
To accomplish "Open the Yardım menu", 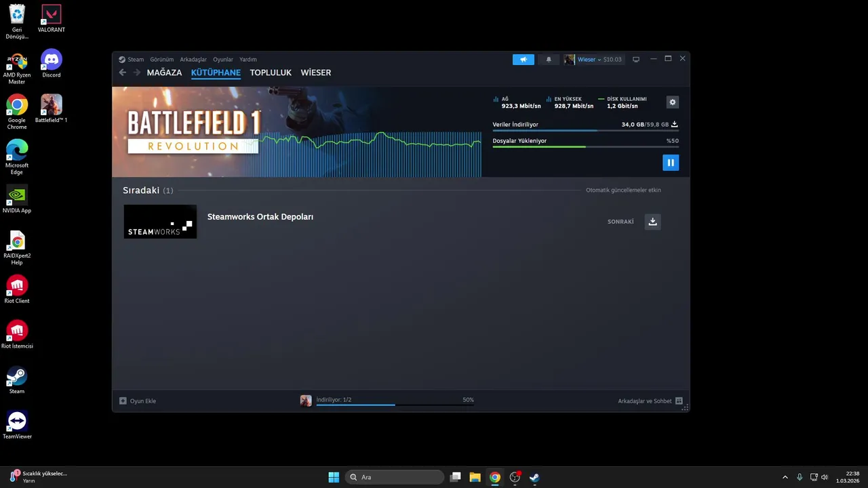I will [248, 60].
